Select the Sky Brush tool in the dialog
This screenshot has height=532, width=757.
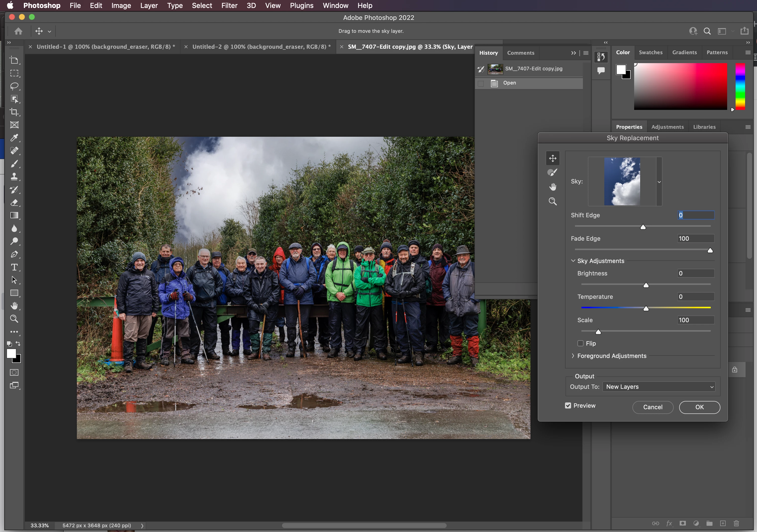pos(552,172)
